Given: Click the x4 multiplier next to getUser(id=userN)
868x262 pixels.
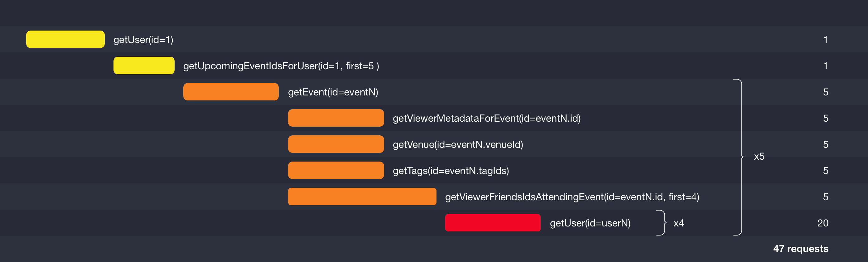Looking at the screenshot, I should pos(678,223).
